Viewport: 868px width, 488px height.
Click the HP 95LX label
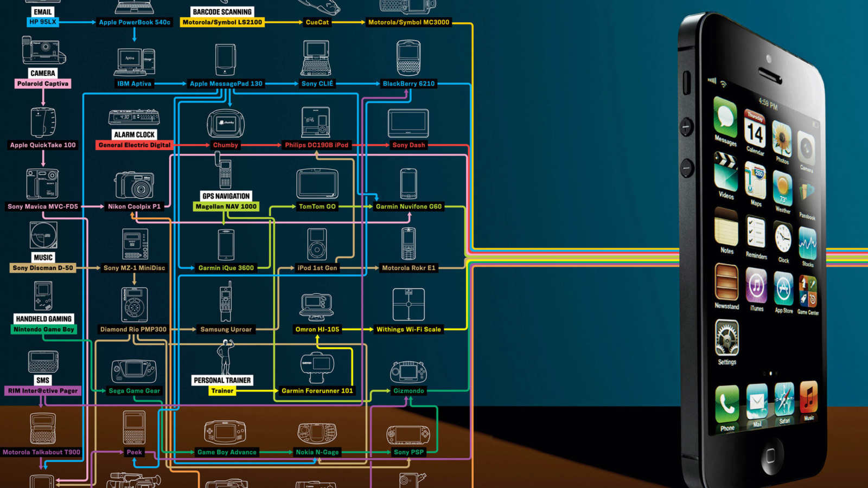(43, 22)
